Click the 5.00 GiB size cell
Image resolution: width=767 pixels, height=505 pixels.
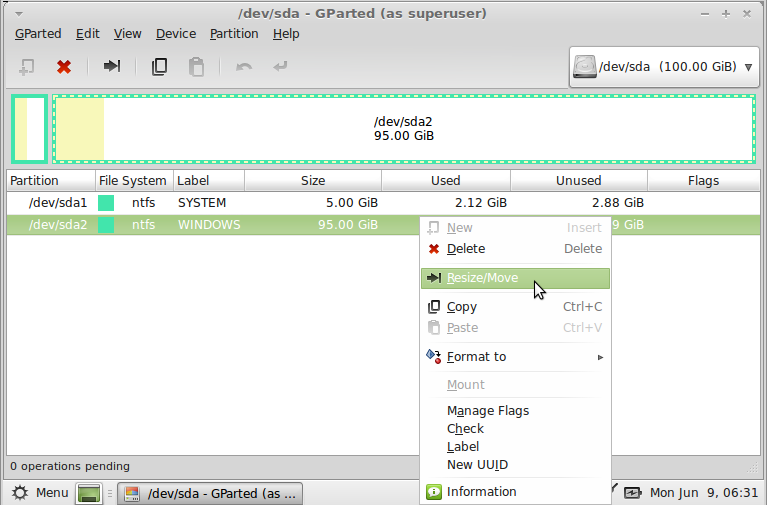click(x=352, y=203)
